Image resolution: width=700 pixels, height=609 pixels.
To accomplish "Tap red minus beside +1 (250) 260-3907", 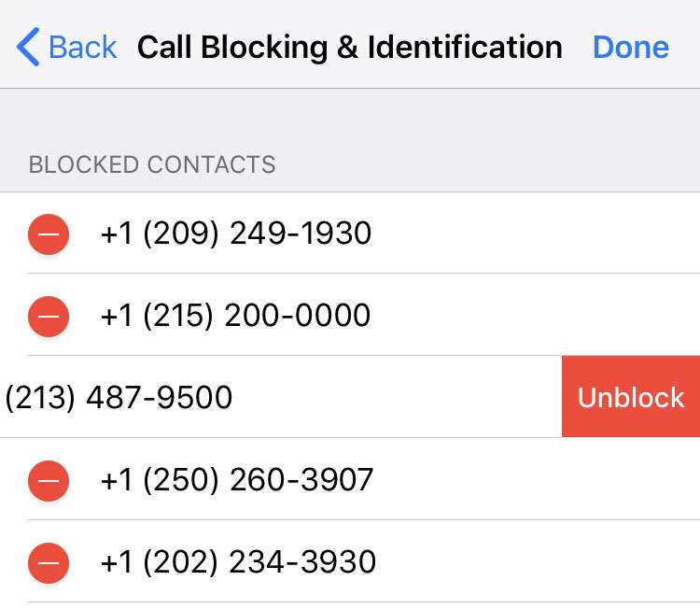I will coord(49,480).
